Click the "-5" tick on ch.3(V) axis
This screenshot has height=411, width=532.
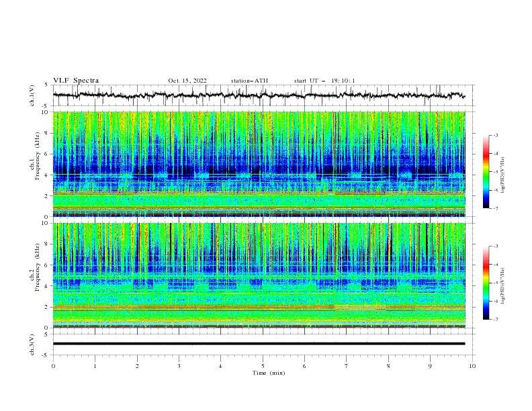[x=46, y=355]
